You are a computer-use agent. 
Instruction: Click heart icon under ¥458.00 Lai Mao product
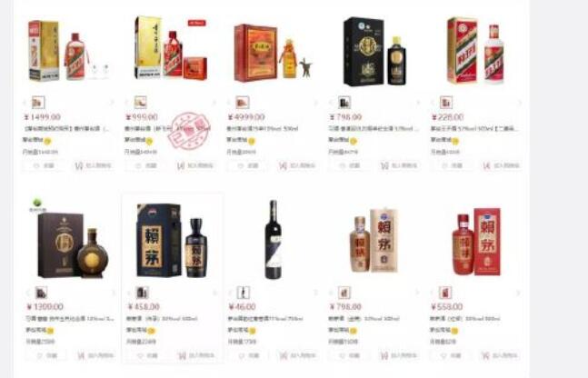(x=140, y=355)
